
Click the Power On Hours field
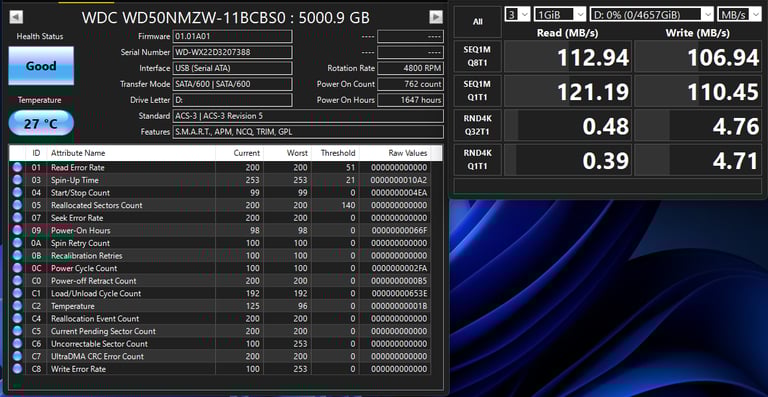click(x=410, y=100)
